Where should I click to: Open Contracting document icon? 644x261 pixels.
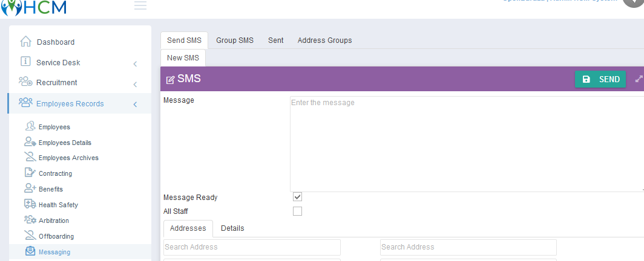pyautogui.click(x=30, y=173)
